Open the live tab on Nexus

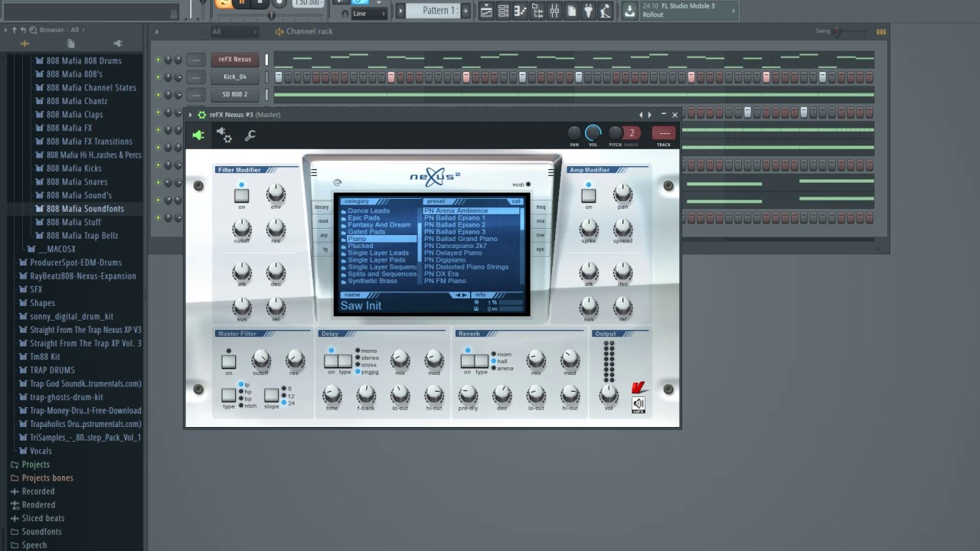click(541, 235)
